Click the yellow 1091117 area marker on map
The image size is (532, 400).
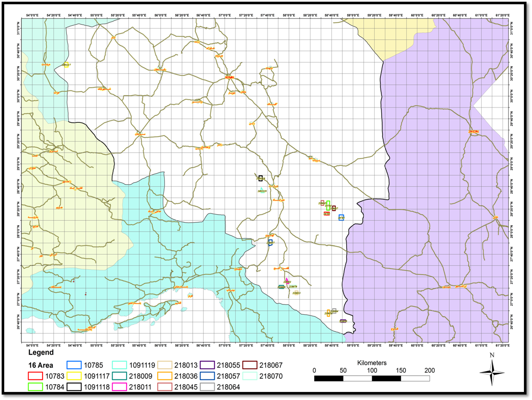(66, 65)
